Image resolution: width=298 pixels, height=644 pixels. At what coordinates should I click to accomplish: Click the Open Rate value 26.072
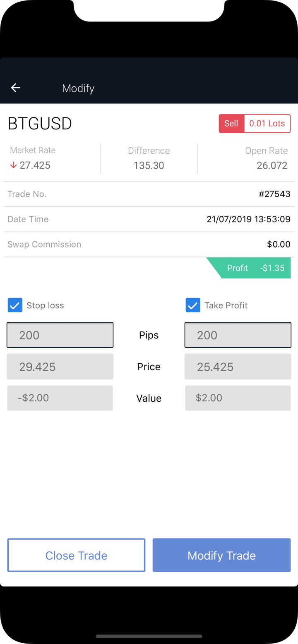[272, 165]
